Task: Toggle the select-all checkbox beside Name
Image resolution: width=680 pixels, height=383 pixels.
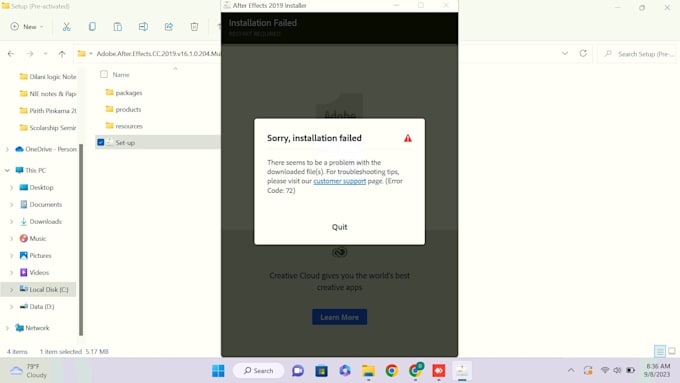Action: tap(104, 74)
